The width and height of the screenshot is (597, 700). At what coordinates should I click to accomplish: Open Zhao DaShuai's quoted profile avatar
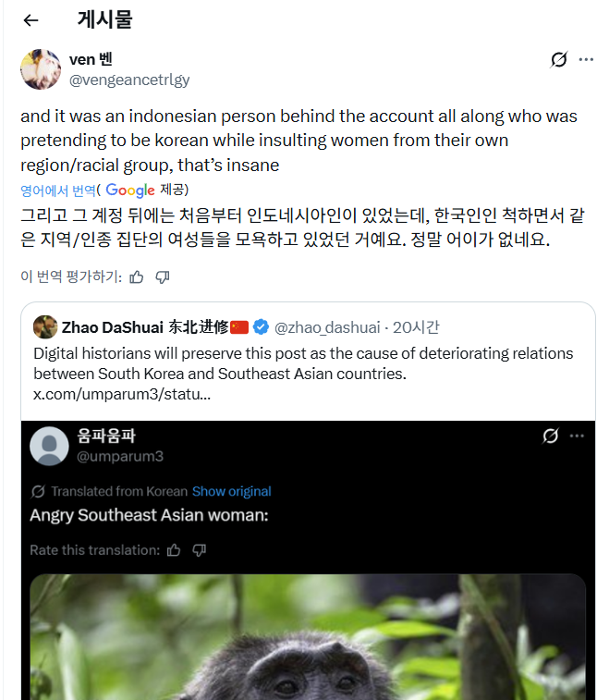pos(44,326)
